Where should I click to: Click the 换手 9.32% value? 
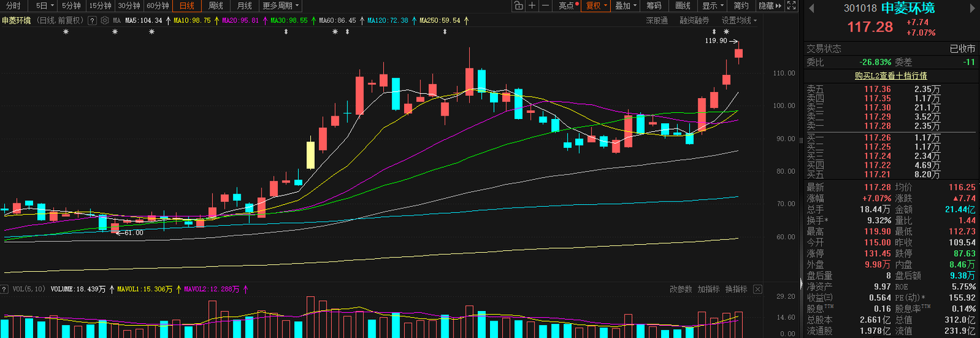tap(879, 220)
